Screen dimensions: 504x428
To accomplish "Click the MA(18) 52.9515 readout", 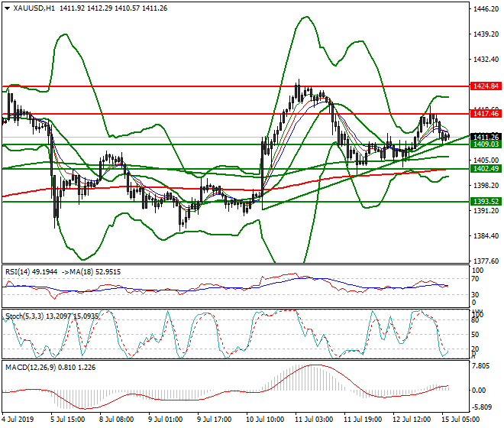I will coord(93,272).
